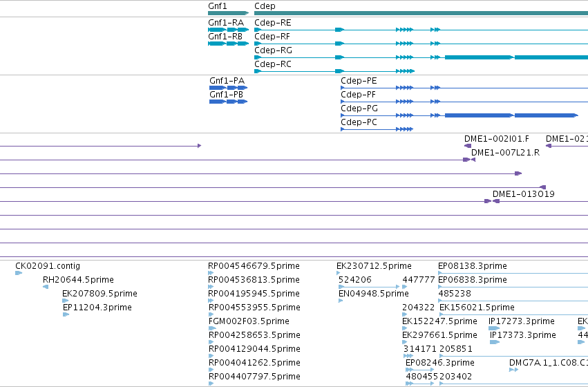Select the 203402 EST feature
Image resolution: width=588 pixels, height=387 pixels.
[514, 384]
